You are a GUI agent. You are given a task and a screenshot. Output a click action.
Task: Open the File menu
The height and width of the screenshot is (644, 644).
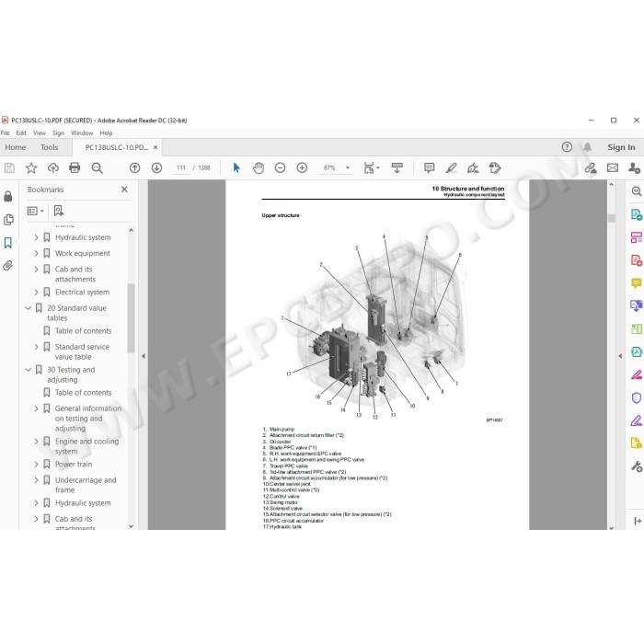5,133
